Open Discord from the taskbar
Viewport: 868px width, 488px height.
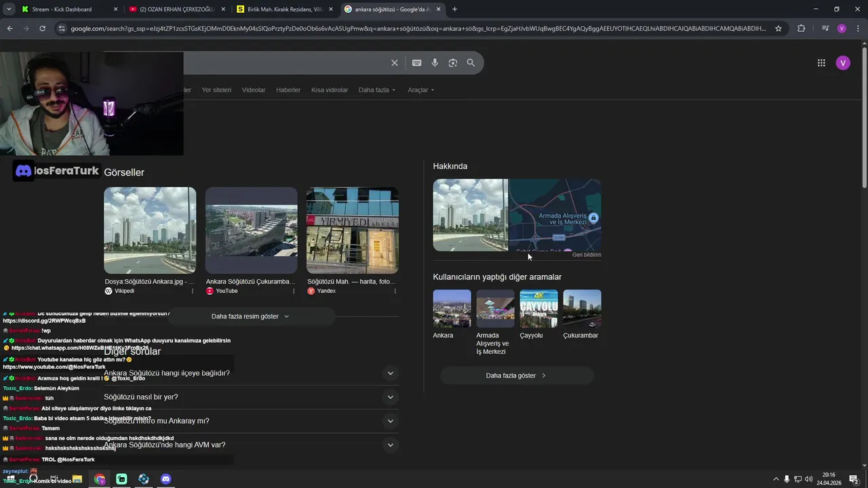[166, 479]
